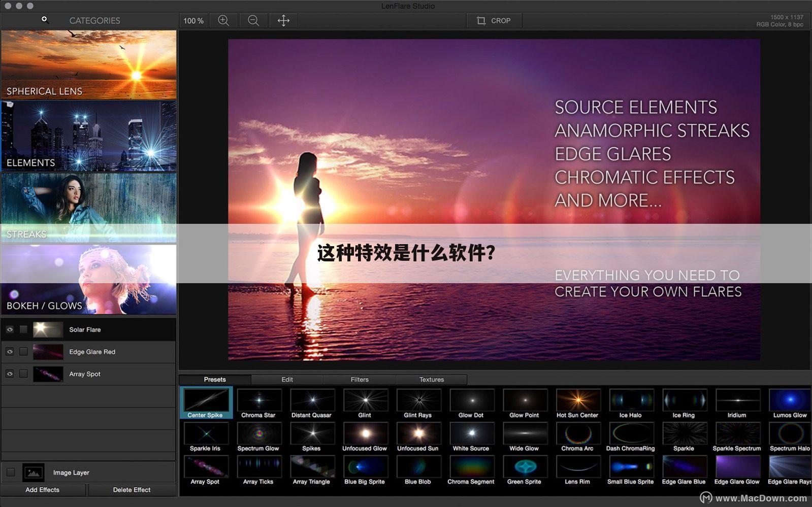Select the Glint Rays preset
Screen dimensions: 812x507
coord(418,403)
